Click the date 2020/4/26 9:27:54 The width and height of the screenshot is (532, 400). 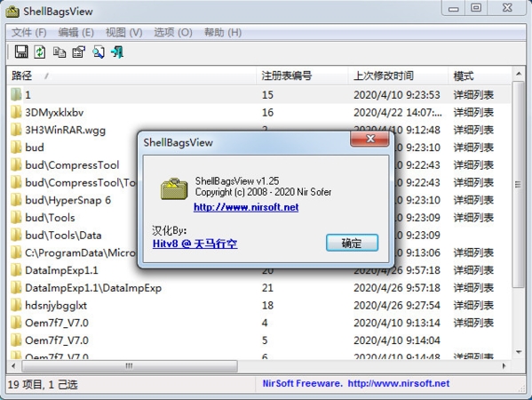[397, 306]
